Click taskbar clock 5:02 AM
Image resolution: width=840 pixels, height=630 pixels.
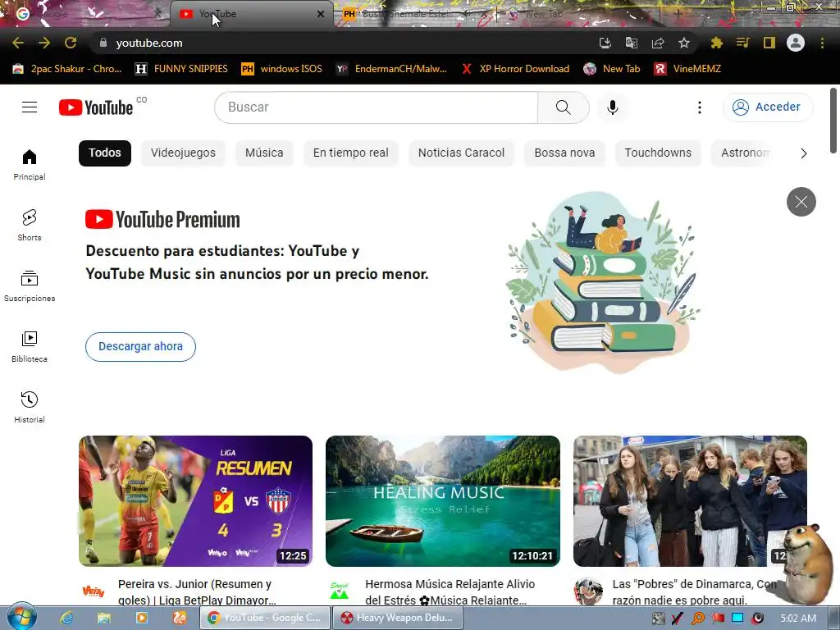(798, 619)
